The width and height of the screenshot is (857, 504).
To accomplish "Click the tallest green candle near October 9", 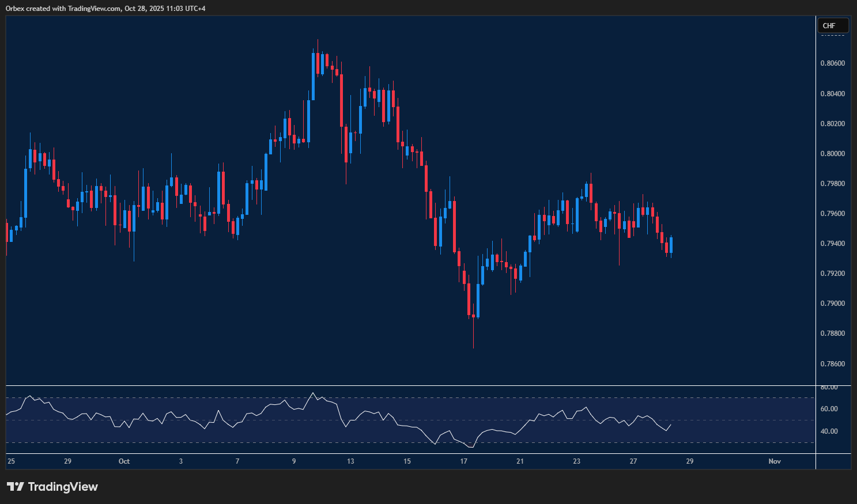I will pos(314,75).
